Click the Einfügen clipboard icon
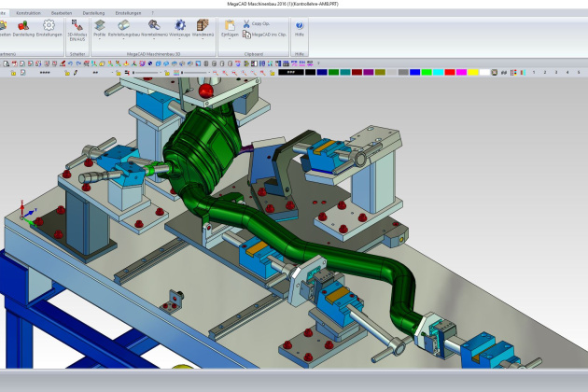Screen dimensions: 588x392 [230, 27]
